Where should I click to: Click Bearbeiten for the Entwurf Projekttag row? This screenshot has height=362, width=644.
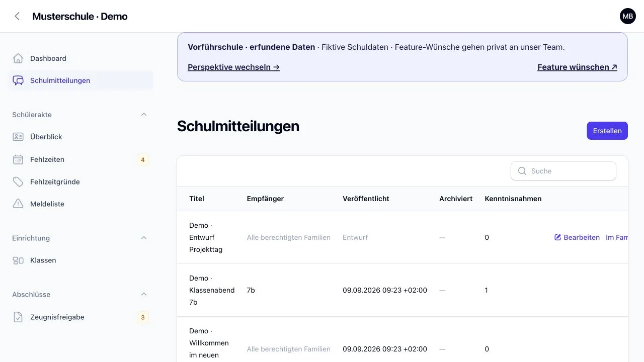(x=577, y=237)
